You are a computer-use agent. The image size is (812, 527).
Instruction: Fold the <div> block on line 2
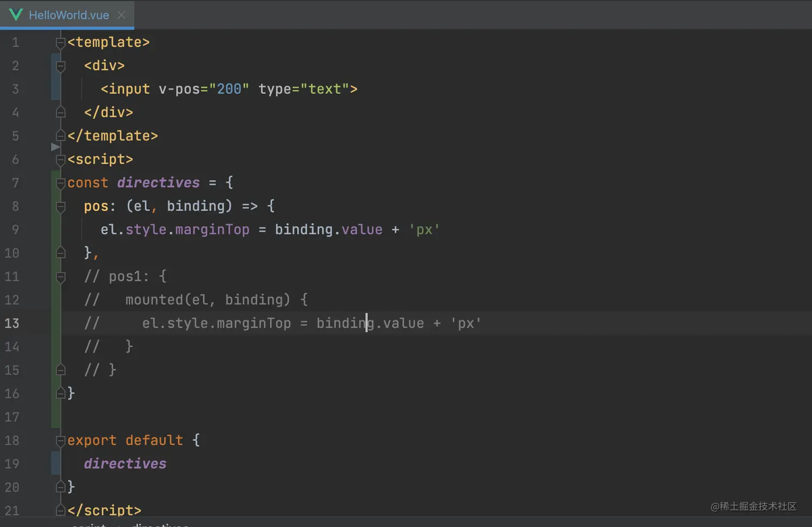pos(61,66)
